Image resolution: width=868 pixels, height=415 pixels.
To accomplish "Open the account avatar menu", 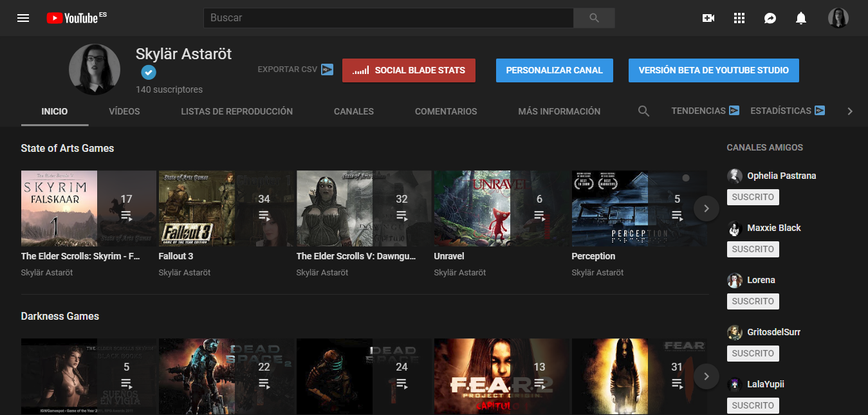I will 838,18.
